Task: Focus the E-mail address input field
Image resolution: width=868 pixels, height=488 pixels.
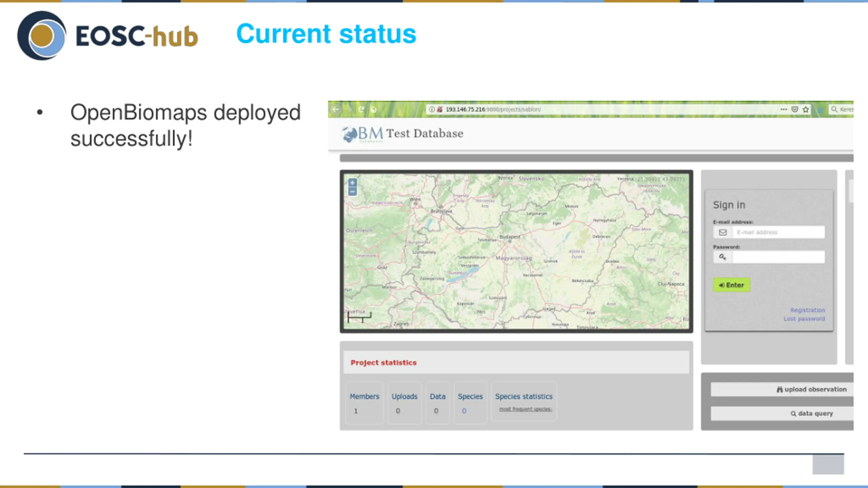Action: (778, 232)
